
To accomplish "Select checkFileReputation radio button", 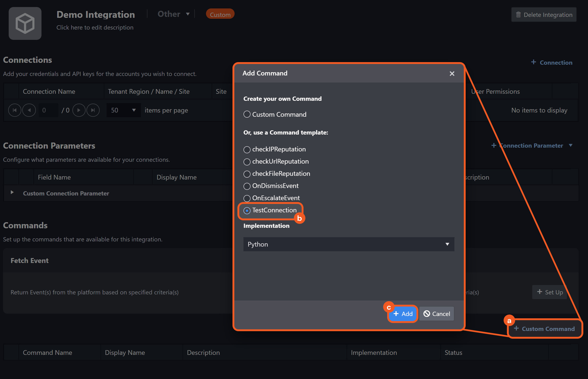I will coord(247,174).
